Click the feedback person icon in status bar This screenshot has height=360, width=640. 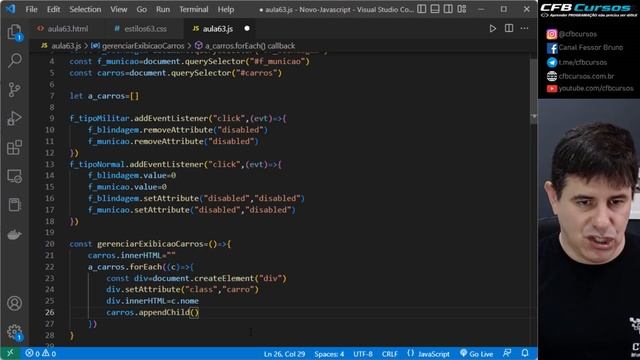(507, 353)
